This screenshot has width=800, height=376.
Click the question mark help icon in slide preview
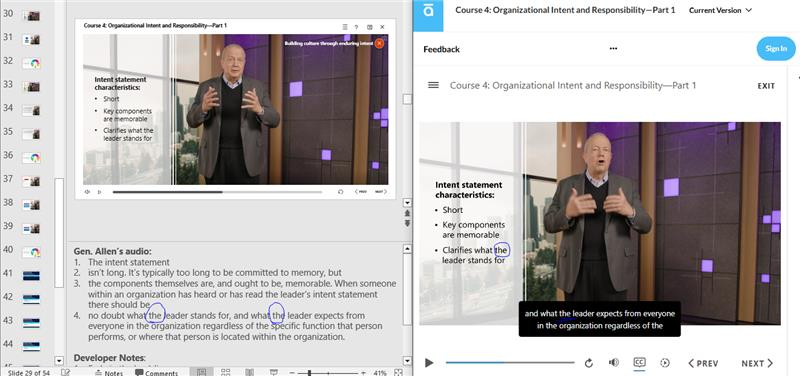pos(356,27)
